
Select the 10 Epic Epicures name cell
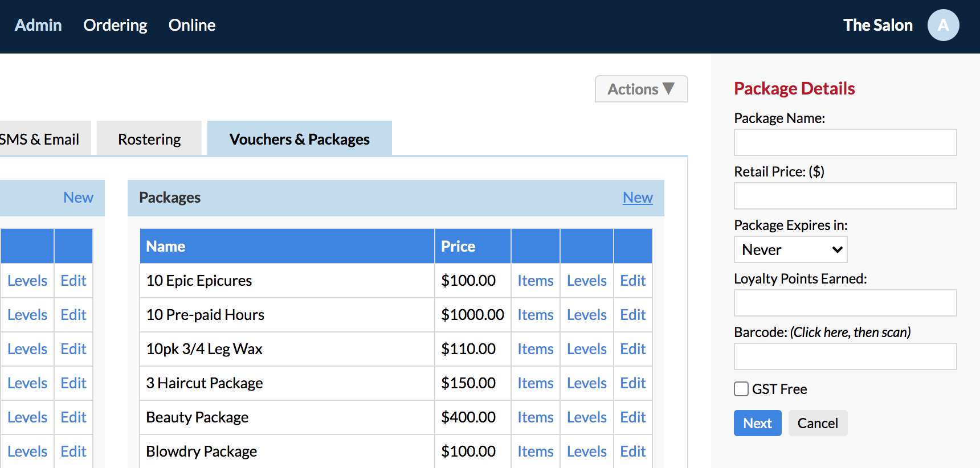287,281
